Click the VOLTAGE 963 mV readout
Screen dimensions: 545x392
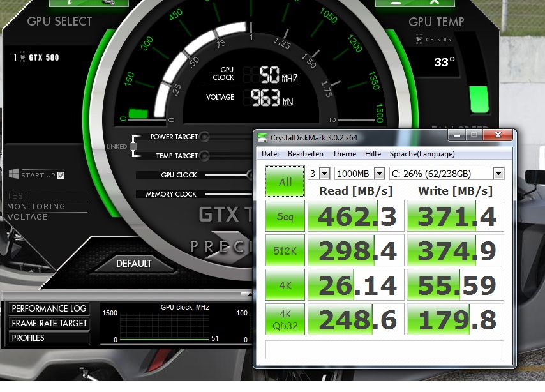point(268,98)
